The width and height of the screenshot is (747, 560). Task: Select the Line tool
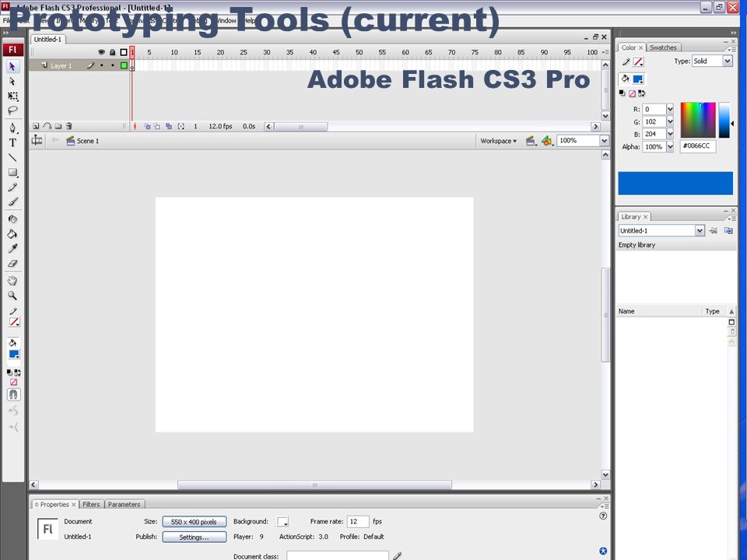pyautogui.click(x=13, y=157)
